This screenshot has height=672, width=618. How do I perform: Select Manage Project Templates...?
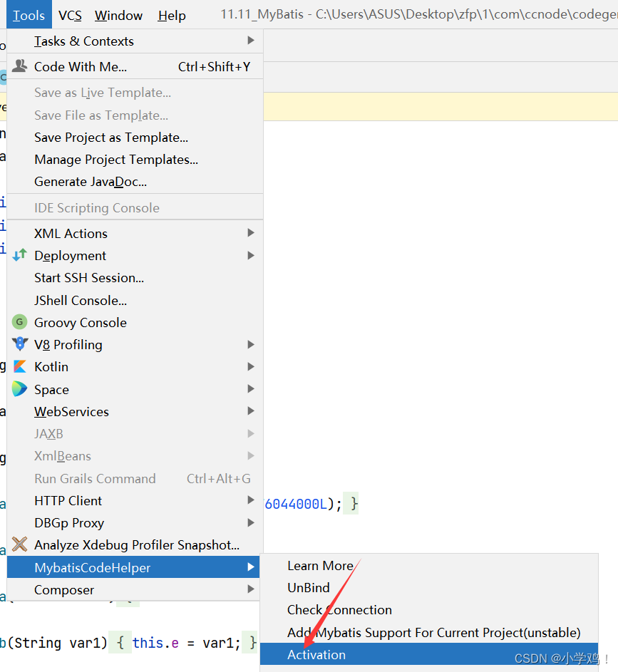pos(135,160)
